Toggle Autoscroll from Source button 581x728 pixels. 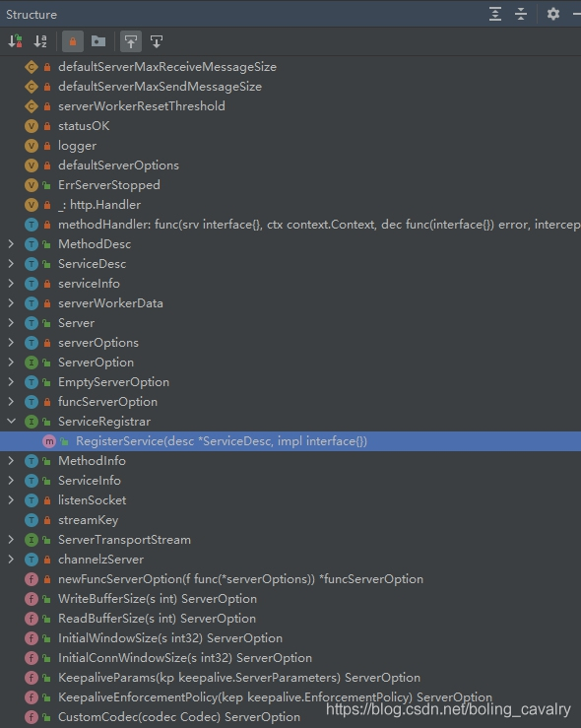(x=157, y=41)
